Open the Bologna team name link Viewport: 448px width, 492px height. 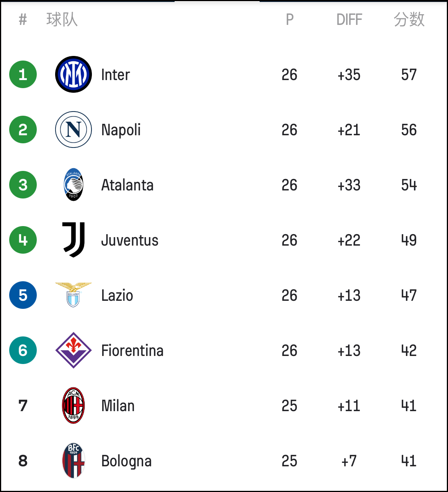(x=127, y=461)
